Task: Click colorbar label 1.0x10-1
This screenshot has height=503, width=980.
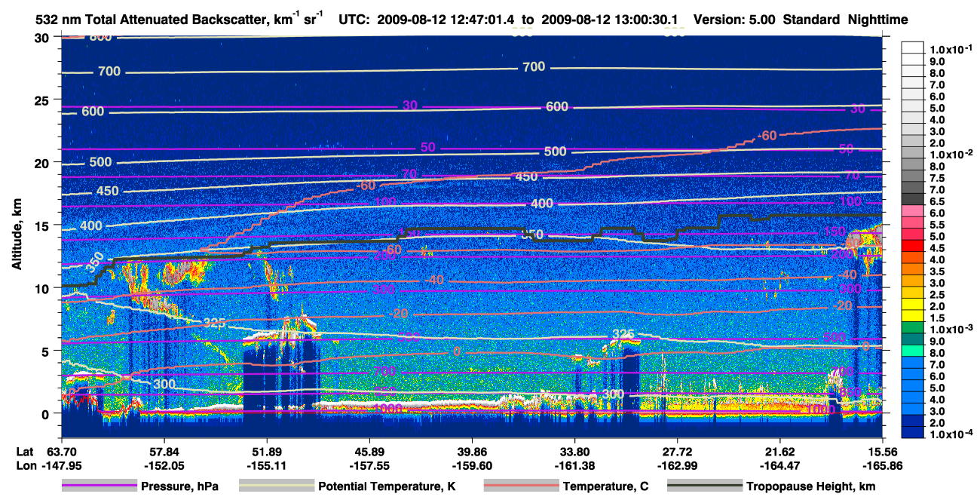Action: pos(952,49)
